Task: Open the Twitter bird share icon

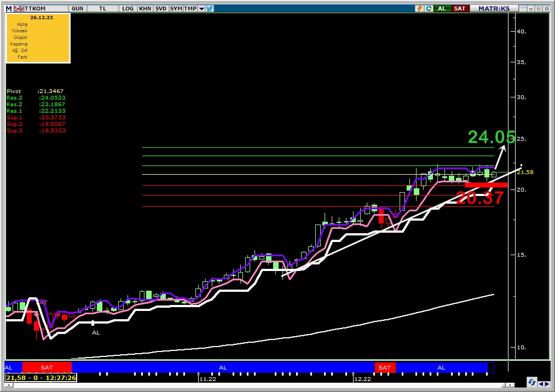Action: pyautogui.click(x=210, y=8)
